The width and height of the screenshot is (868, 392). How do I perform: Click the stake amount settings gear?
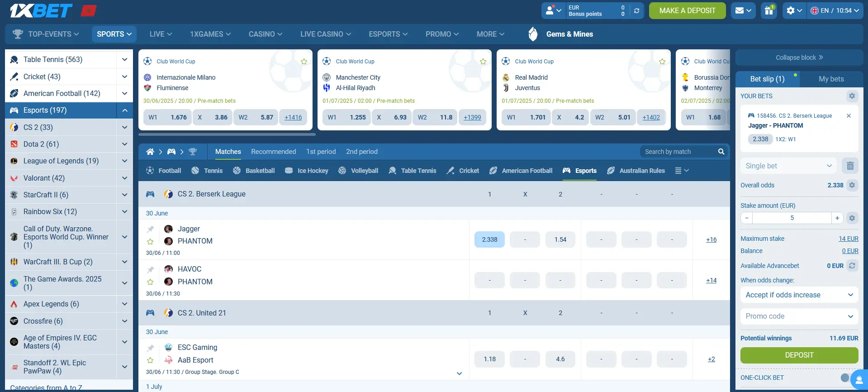click(852, 218)
